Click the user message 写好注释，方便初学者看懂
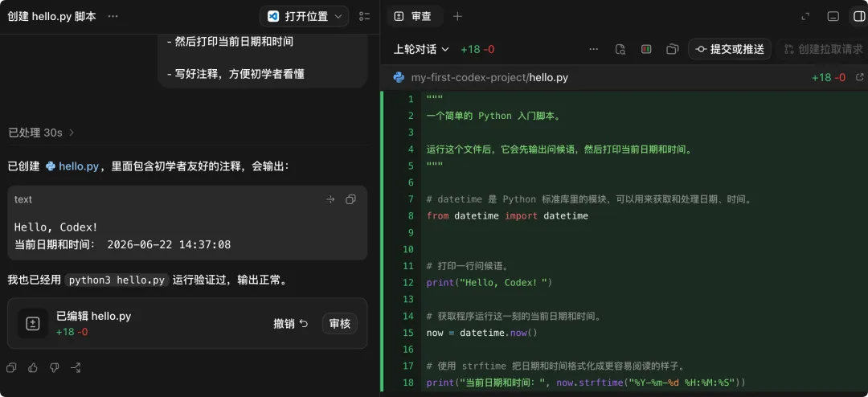Screen dimensions: 868x397 tap(235, 73)
